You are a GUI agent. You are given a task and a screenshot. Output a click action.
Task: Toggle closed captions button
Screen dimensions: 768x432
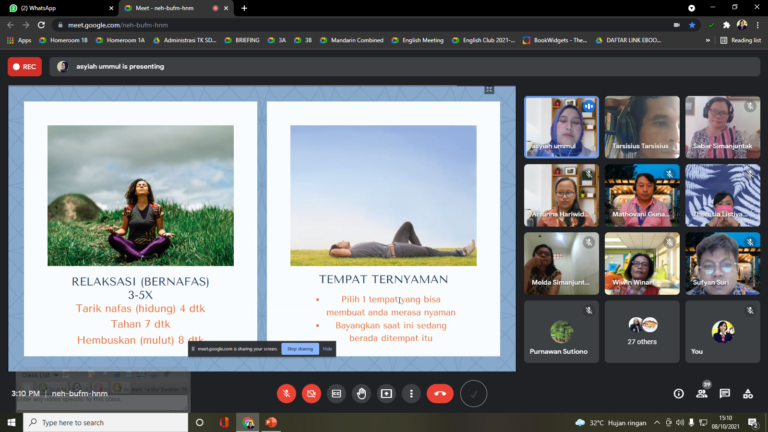pos(336,394)
